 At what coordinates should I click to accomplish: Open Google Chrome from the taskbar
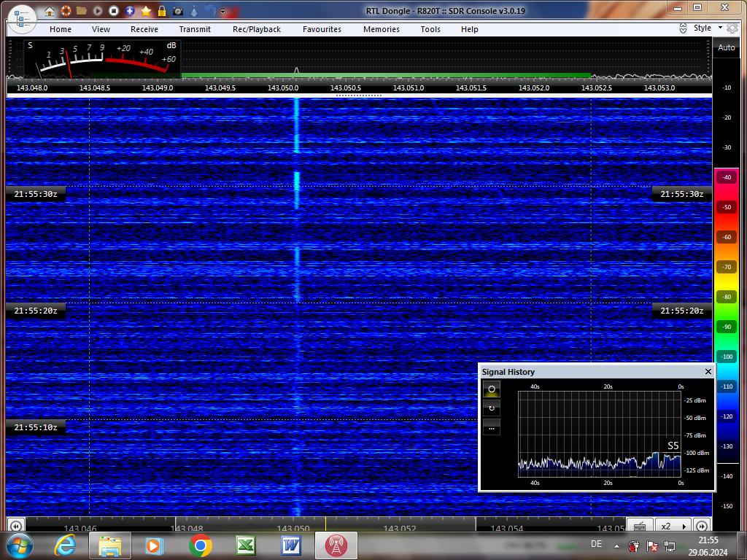click(200, 545)
